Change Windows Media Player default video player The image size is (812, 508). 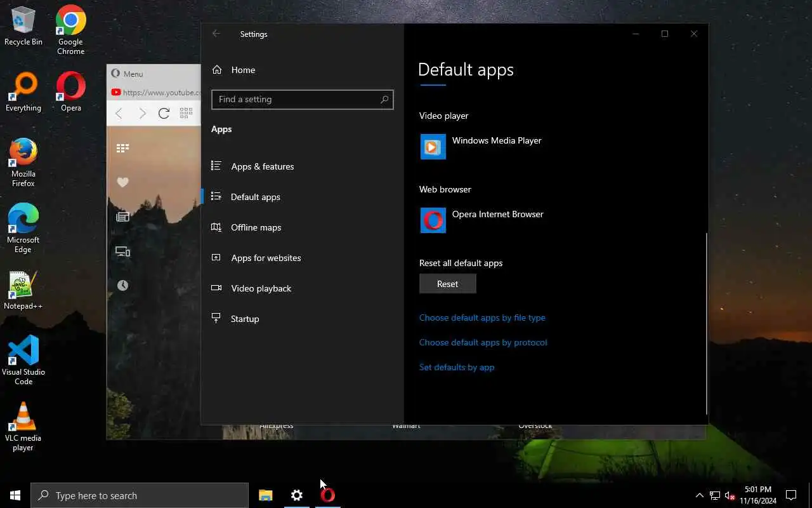pyautogui.click(x=482, y=147)
